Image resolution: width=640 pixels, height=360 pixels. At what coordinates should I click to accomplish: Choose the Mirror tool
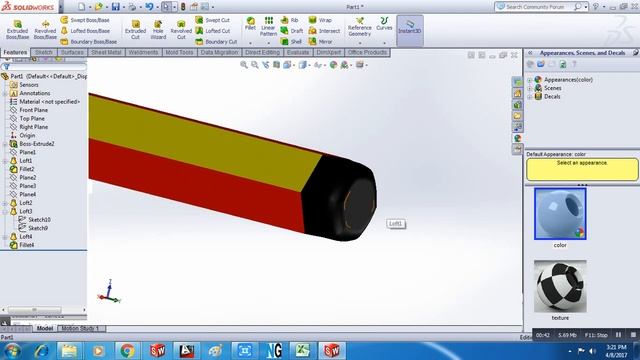(x=320, y=42)
